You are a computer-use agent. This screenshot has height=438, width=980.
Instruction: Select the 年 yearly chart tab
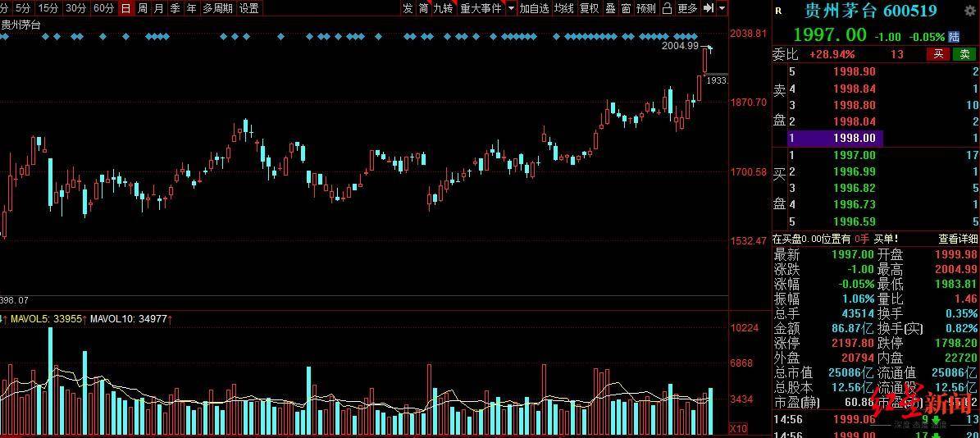click(191, 8)
